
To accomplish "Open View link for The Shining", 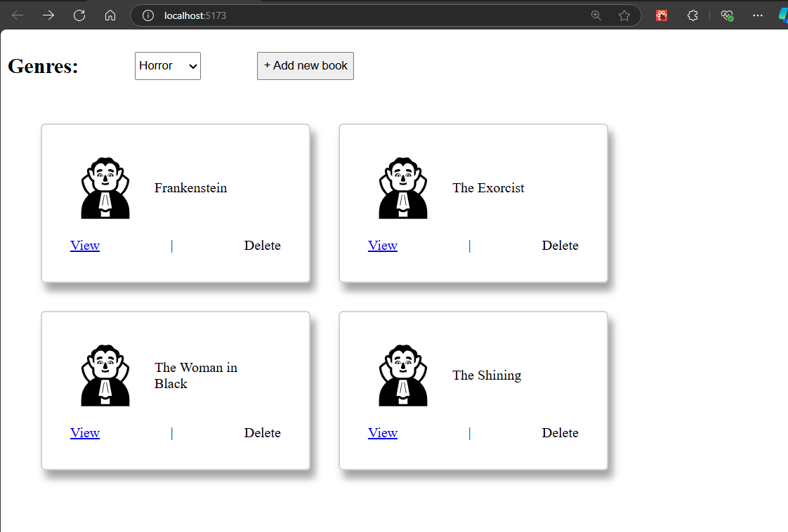I will pyautogui.click(x=383, y=433).
